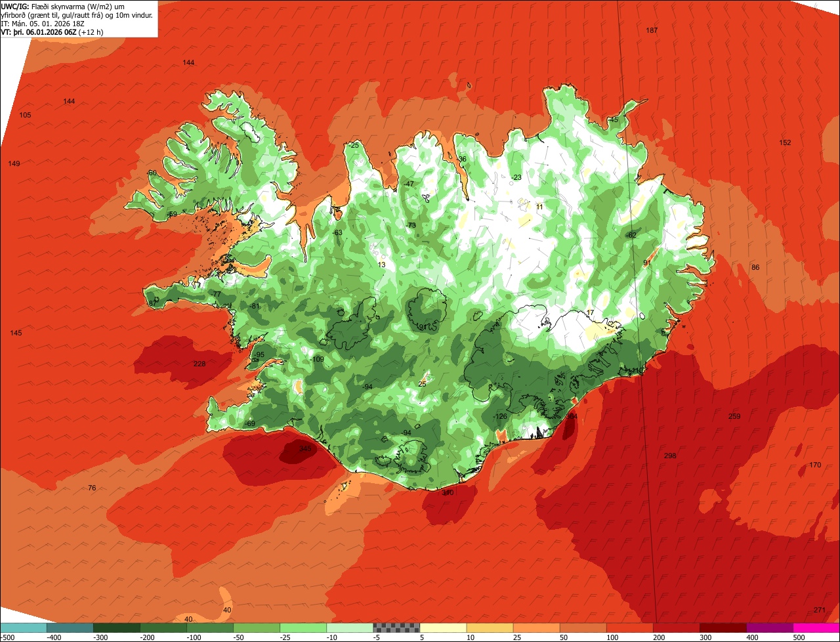Select the '-23' value in north Iceland

click(x=516, y=178)
